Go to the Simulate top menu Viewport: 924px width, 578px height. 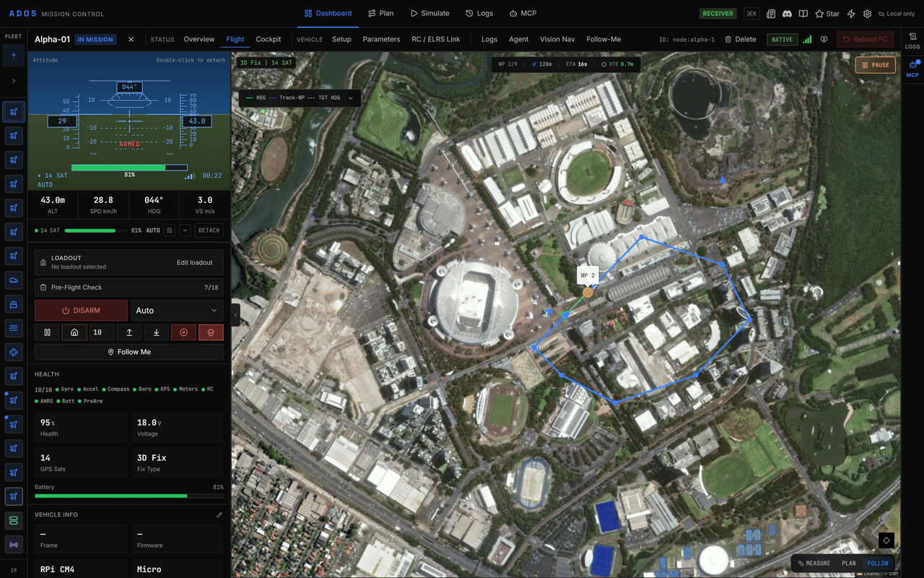pos(430,13)
